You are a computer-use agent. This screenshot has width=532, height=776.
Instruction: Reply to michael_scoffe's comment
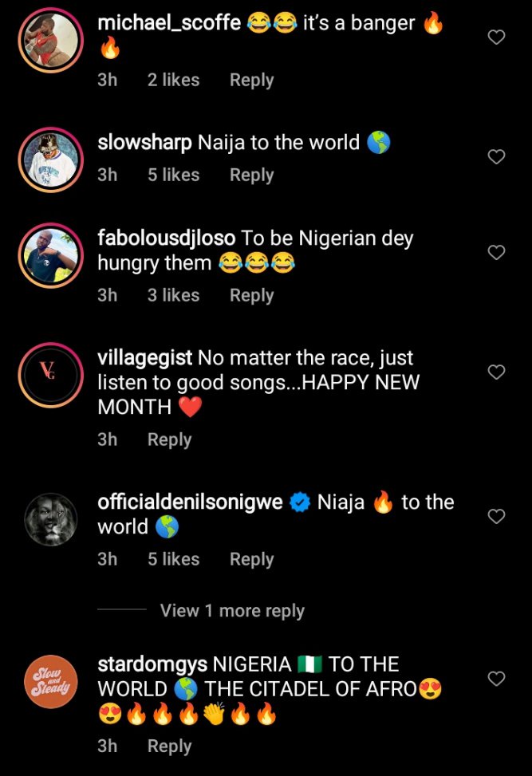coord(251,80)
